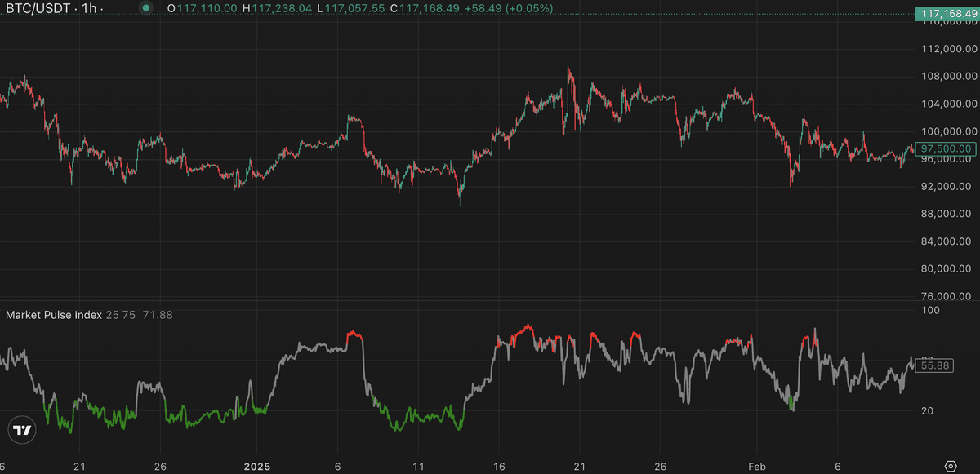Open chart settings hexagon gear icon

coord(951,466)
